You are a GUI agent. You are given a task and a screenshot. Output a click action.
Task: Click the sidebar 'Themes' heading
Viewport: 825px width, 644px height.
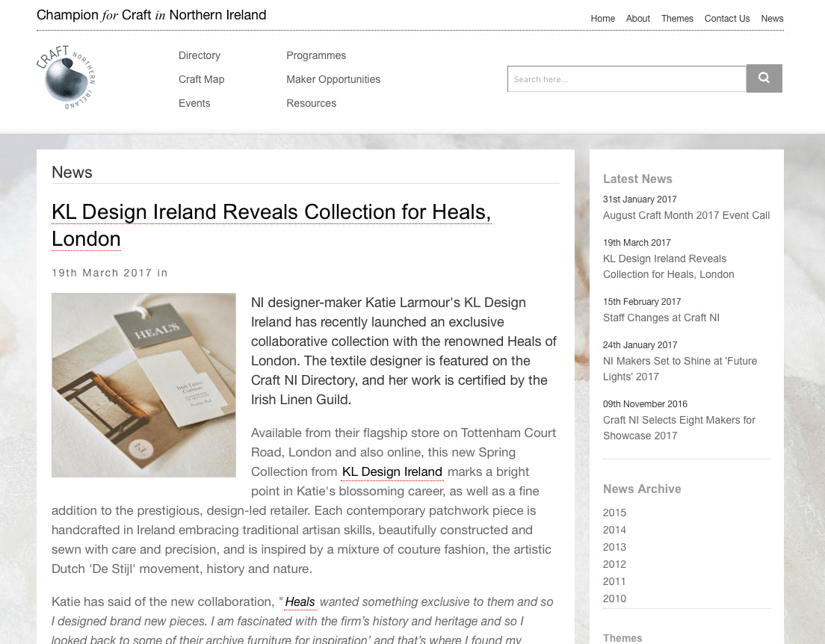coord(622,638)
